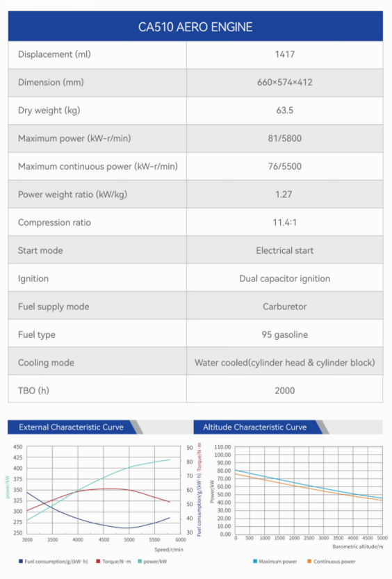This screenshot has width=392, height=579.
Task: Click the Maximum continuous power label
Action: pos(98,167)
